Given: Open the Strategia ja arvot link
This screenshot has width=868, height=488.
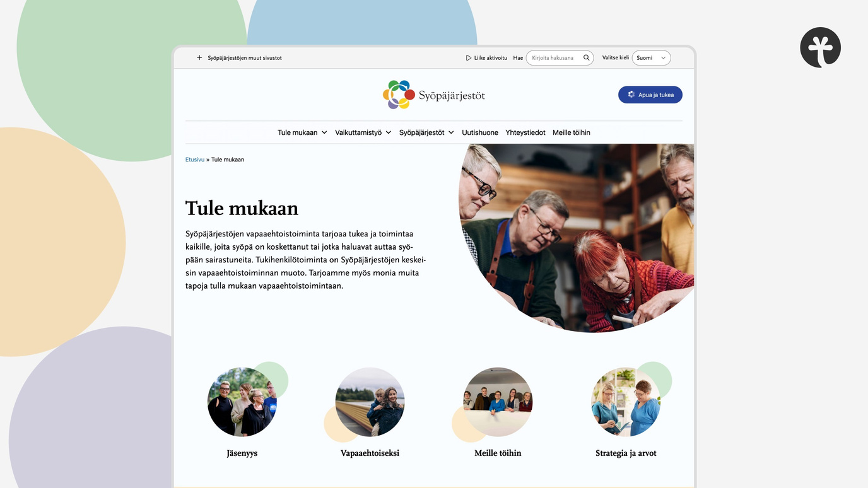Looking at the screenshot, I should pos(626,453).
